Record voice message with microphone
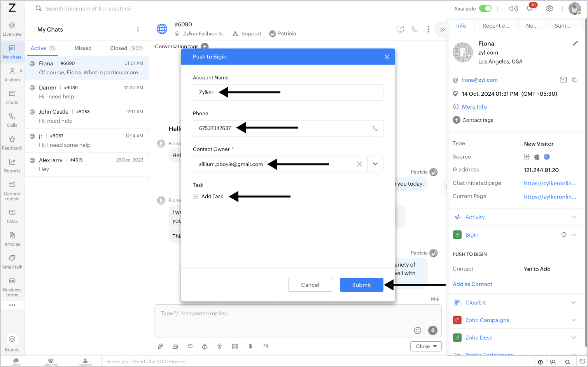The height and width of the screenshot is (367, 588). tap(433, 330)
